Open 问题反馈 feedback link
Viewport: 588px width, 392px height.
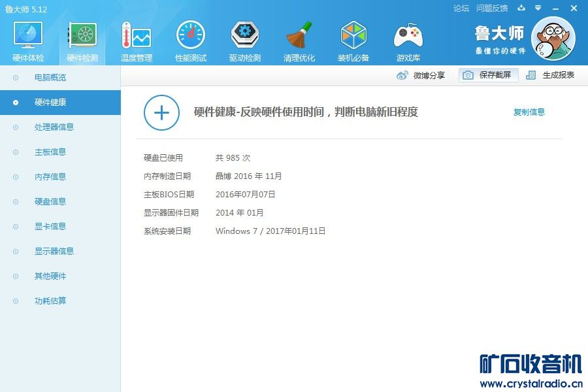click(x=491, y=8)
